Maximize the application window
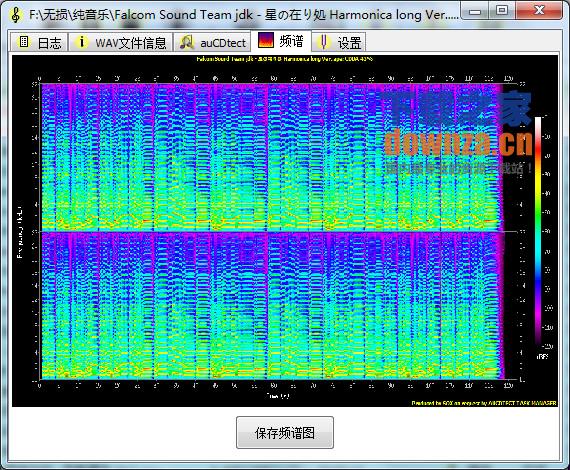Image resolution: width=570 pixels, height=470 pixels. click(x=502, y=11)
